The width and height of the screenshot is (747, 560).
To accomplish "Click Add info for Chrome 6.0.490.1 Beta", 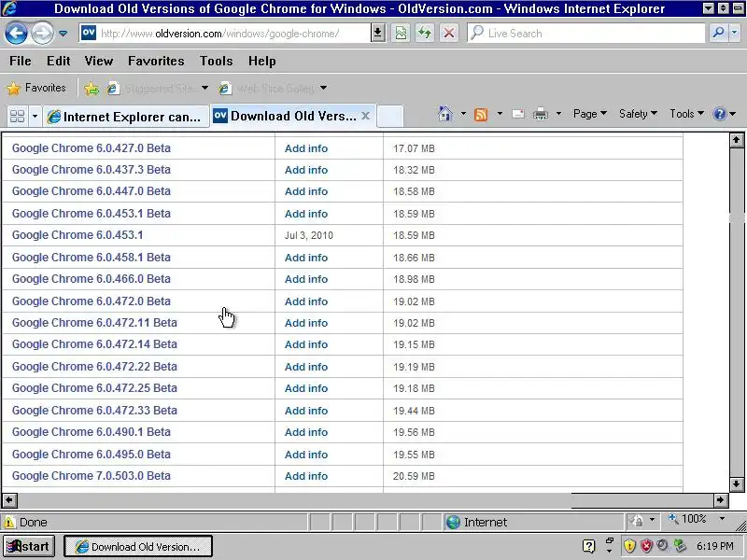I will click(306, 432).
